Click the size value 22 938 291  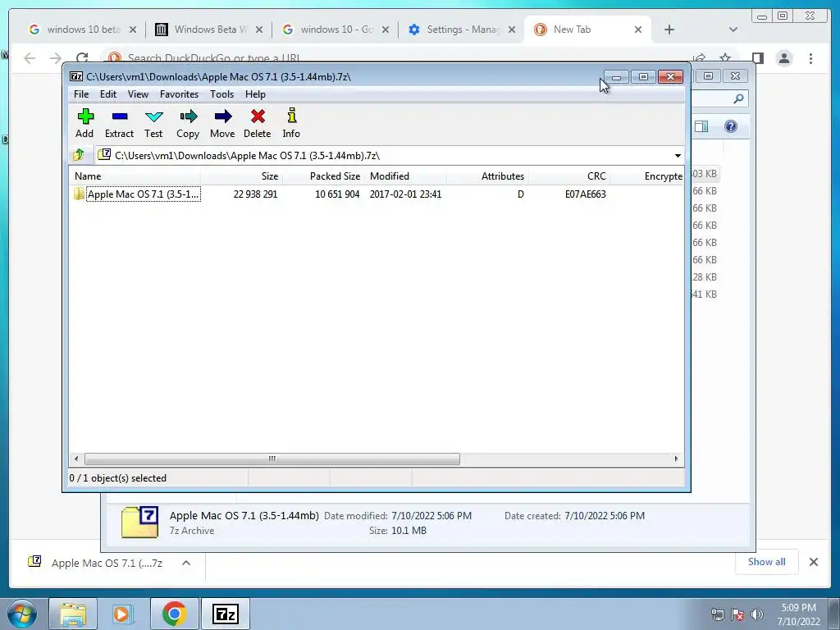tap(256, 194)
